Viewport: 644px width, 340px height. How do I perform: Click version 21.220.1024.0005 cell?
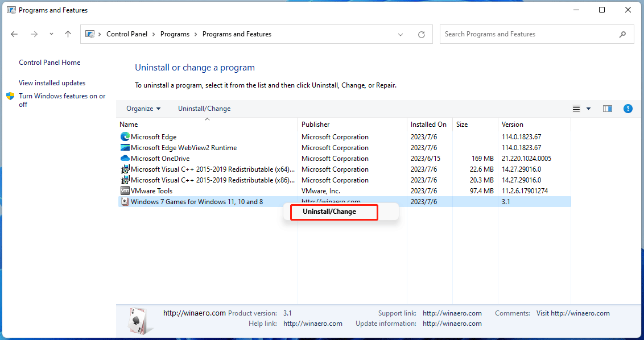coord(527,159)
